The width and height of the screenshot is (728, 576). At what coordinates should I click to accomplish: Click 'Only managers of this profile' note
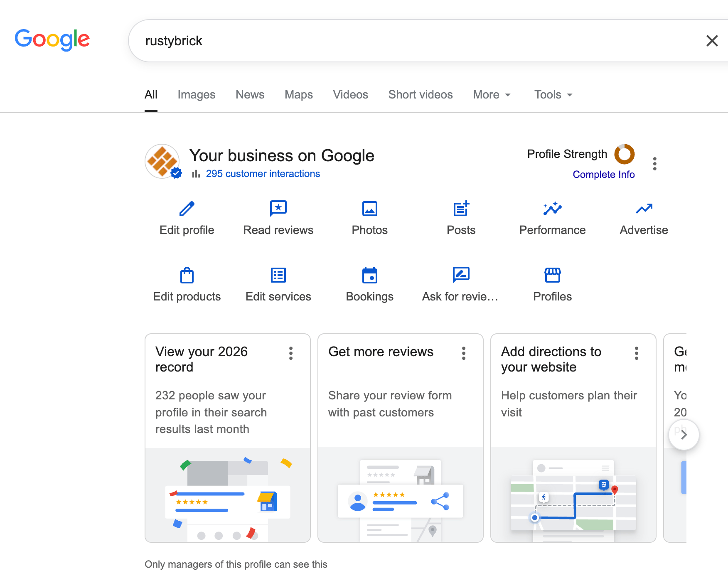[x=236, y=564]
